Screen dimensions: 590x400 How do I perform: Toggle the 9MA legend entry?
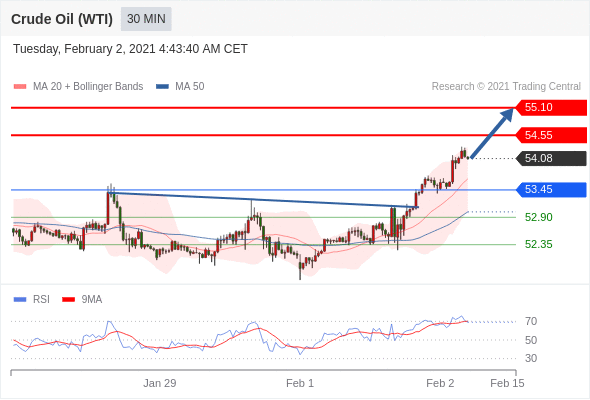(x=82, y=300)
